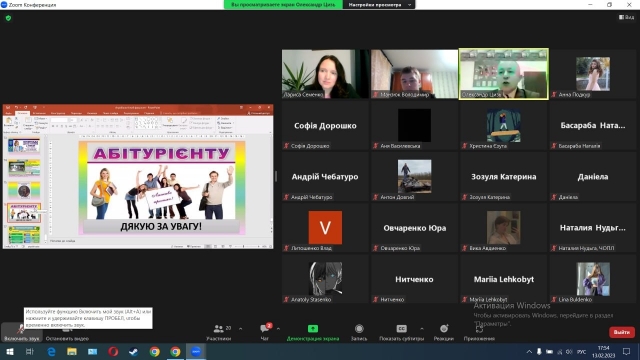The width and height of the screenshot is (640, 360).
Task: Switch layout with the View button
Action: [x=627, y=17]
